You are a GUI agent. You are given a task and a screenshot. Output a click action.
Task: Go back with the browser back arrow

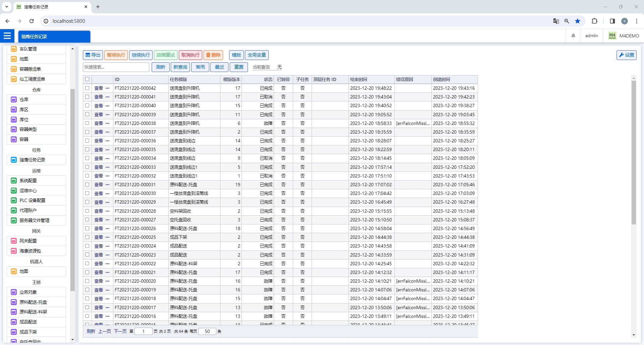pos(7,21)
